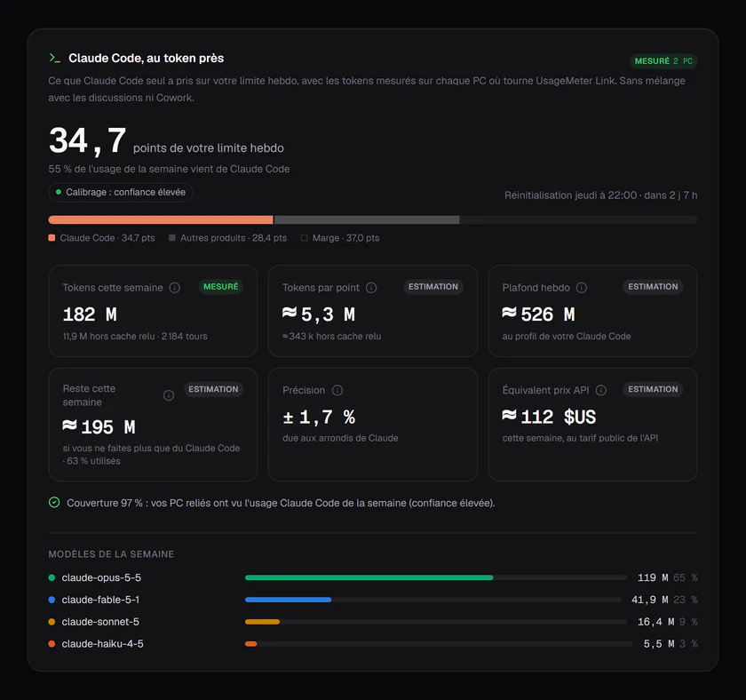Click ESTIMATION badge on Équivalent prix API card
Screen dimensions: 746x700
point(653,389)
